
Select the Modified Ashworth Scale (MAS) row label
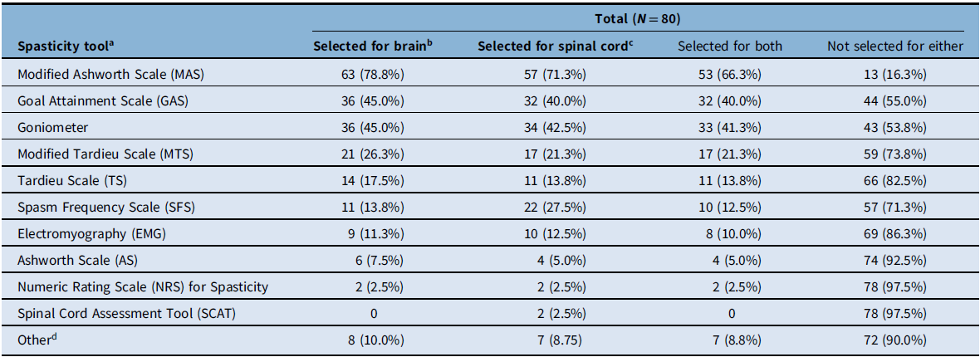110,75
